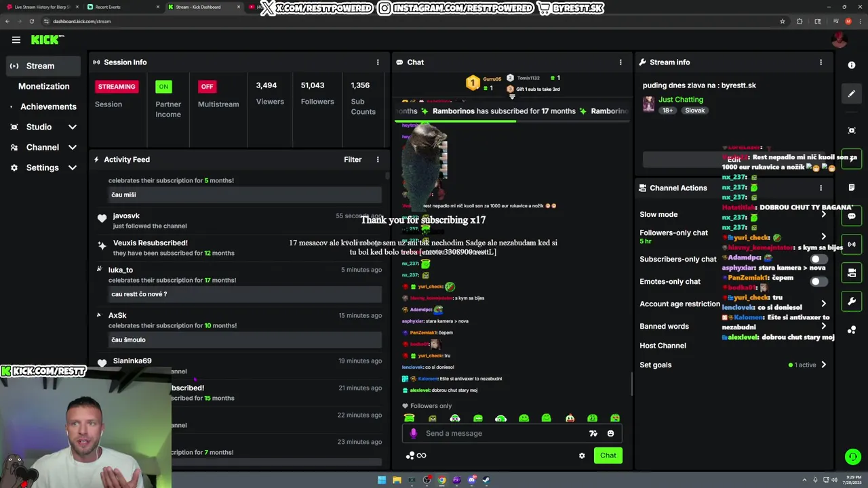Click the Windows Start button
Viewport: 868px width, 488px height.
click(x=382, y=480)
